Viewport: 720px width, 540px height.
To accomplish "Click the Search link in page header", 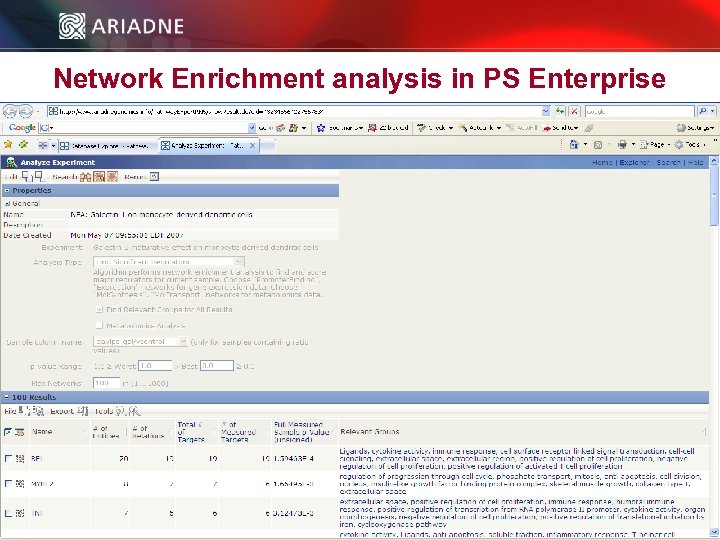I will click(668, 163).
